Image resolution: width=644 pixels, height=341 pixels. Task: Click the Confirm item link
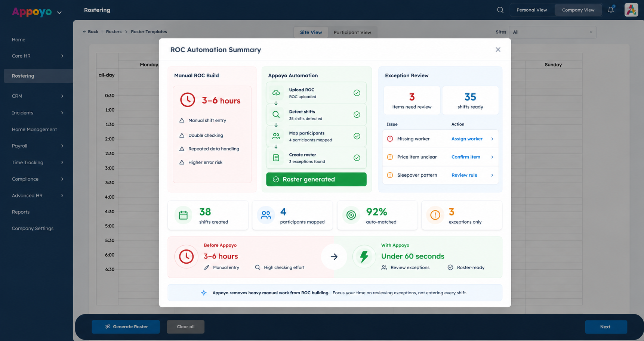466,157
